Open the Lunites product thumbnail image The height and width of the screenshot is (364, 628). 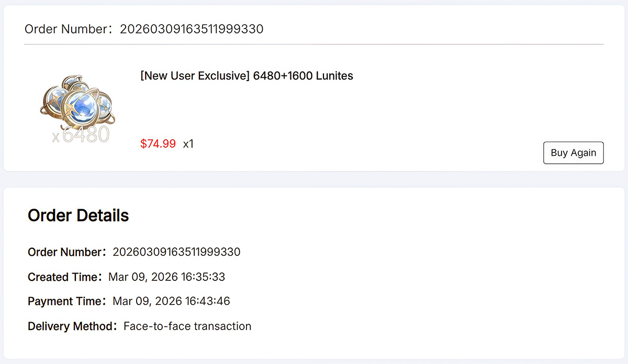point(78,110)
